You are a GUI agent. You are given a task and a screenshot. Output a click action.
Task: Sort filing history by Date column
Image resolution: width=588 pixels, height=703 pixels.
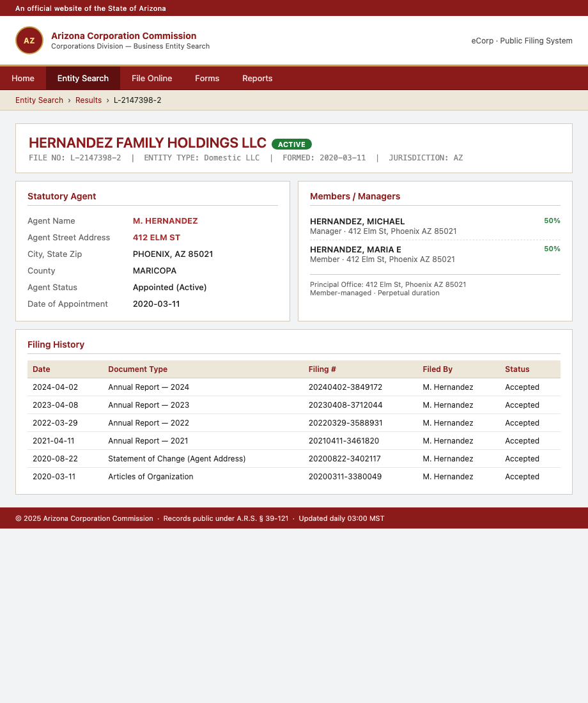pos(41,369)
